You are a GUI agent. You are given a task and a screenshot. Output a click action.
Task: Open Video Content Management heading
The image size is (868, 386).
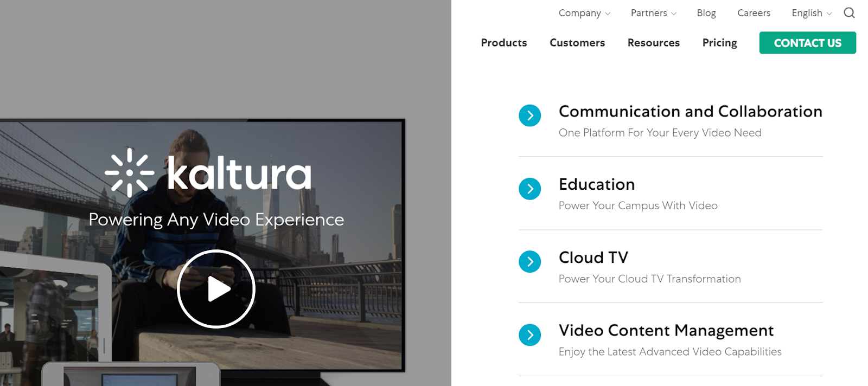[x=666, y=330]
